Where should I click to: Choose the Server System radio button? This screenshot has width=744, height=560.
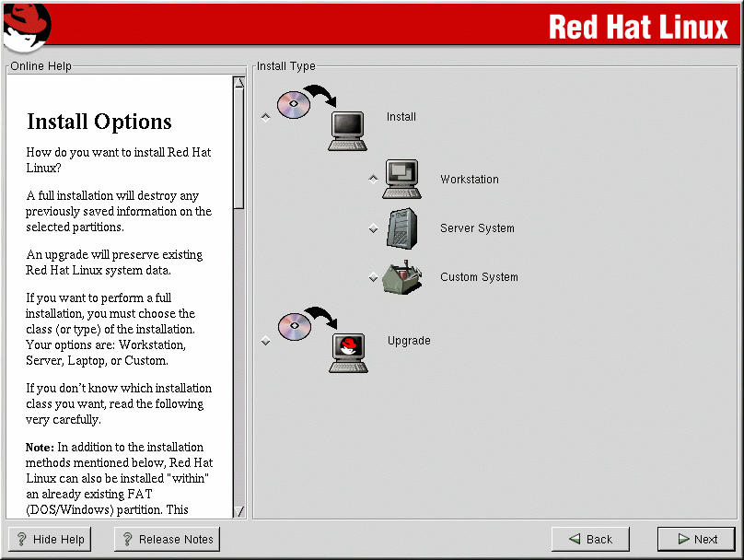point(373,228)
